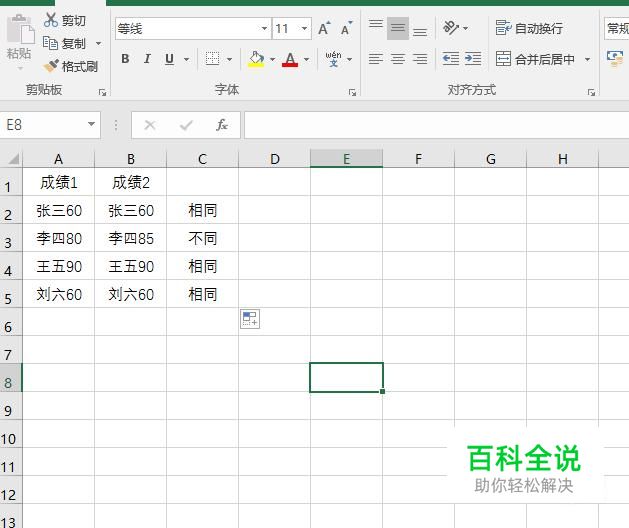Open Clipboard (剪贴板) dialog launcher

tap(102, 92)
